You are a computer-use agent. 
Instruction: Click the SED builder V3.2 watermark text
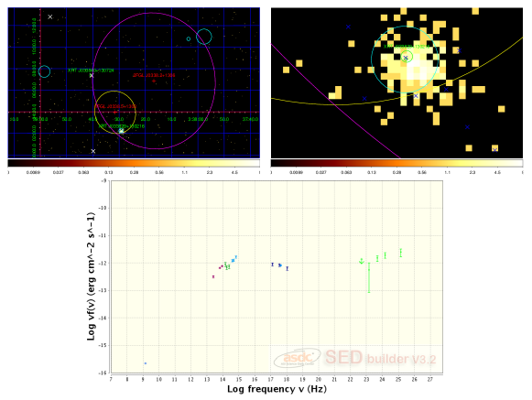[x=380, y=358]
